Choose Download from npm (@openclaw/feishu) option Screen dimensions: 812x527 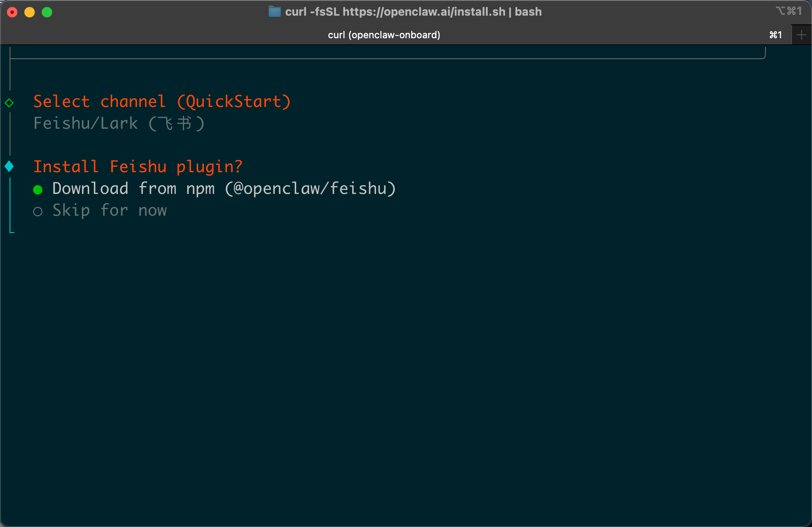coord(224,189)
